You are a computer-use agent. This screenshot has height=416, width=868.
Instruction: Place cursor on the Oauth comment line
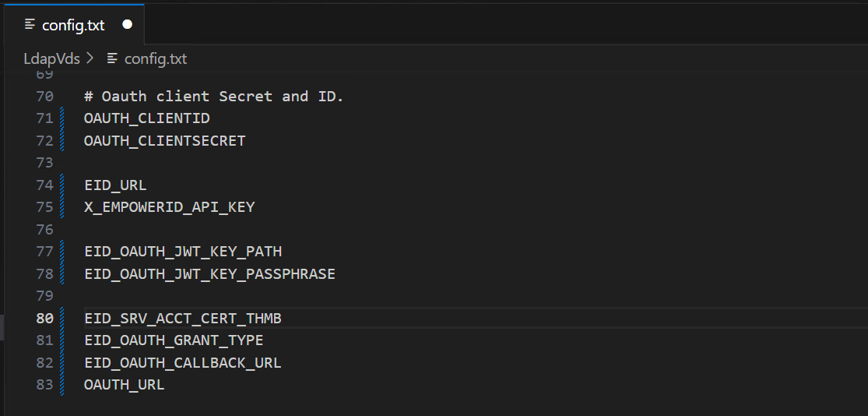click(213, 97)
